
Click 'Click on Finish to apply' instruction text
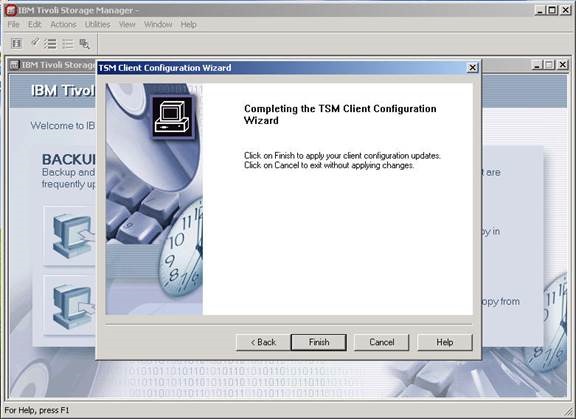click(342, 156)
